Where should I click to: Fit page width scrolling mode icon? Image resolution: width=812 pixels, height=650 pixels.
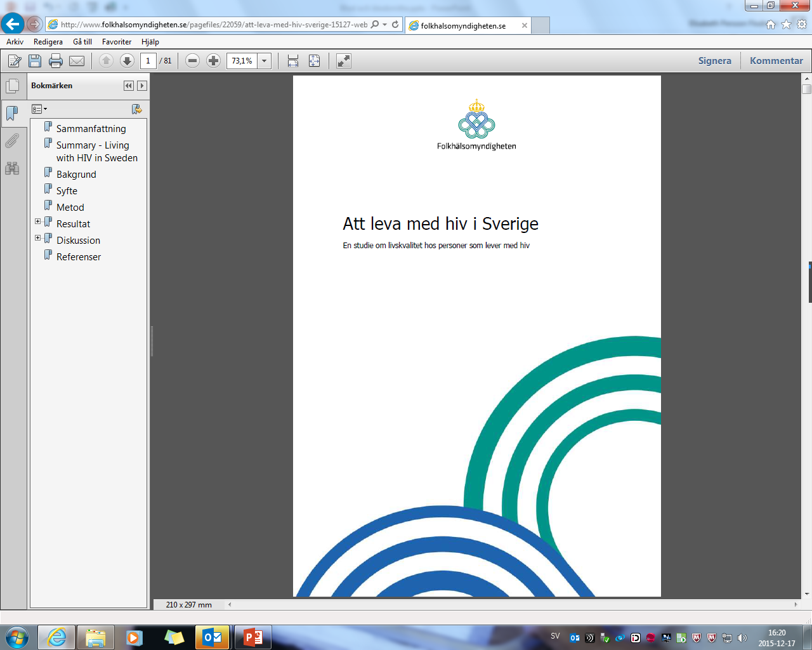pos(293,61)
